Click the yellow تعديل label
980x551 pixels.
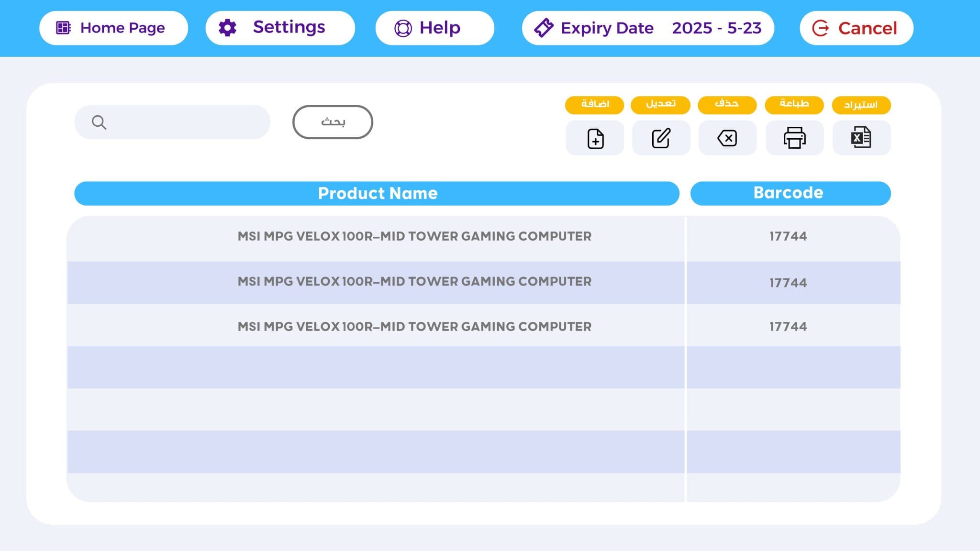coord(660,104)
